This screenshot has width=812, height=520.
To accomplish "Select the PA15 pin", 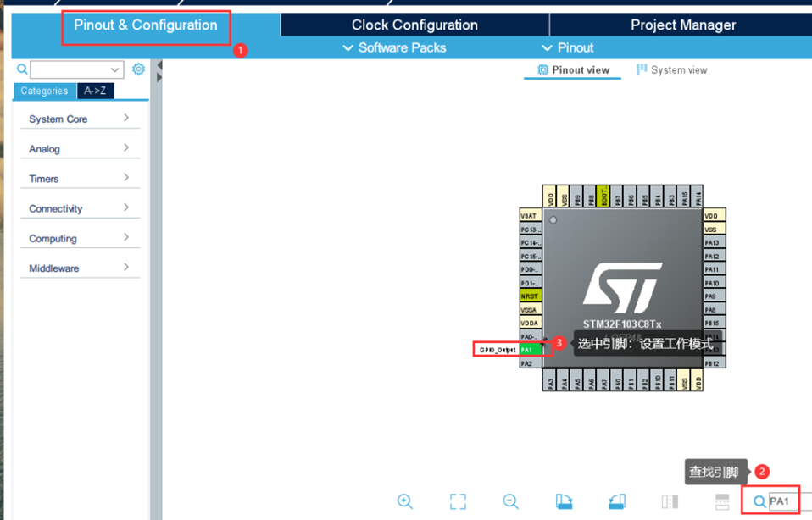I will click(684, 196).
